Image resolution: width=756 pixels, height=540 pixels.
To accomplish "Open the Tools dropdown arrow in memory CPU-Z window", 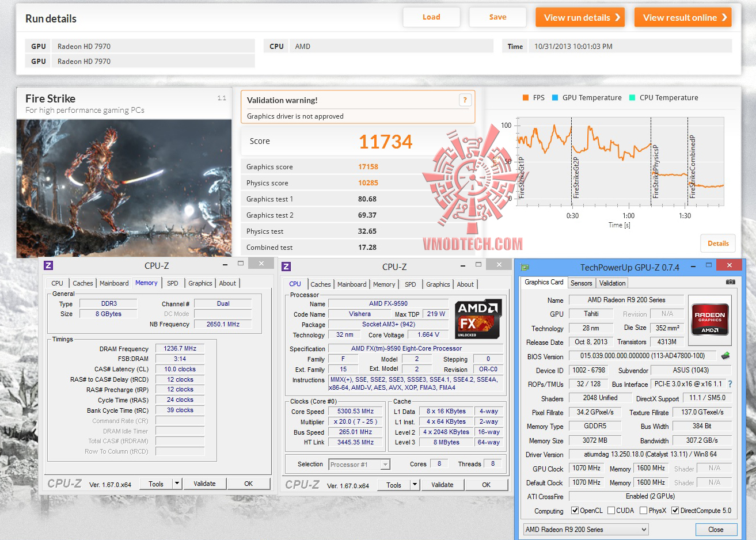I will click(x=177, y=484).
